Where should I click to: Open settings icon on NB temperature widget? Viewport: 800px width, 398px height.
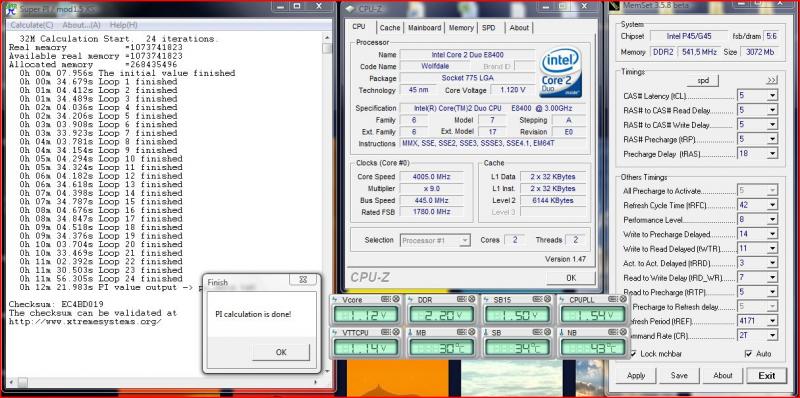[x=613, y=332]
